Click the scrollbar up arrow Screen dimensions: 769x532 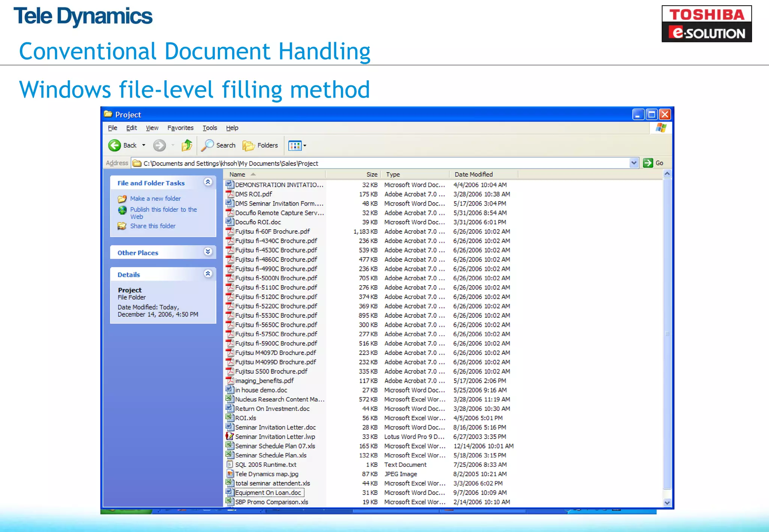click(667, 174)
